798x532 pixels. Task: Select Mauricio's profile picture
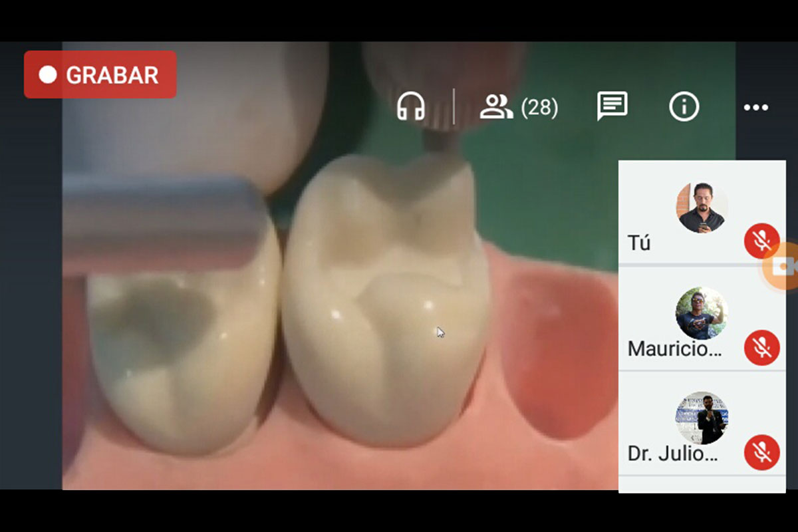[x=702, y=313]
